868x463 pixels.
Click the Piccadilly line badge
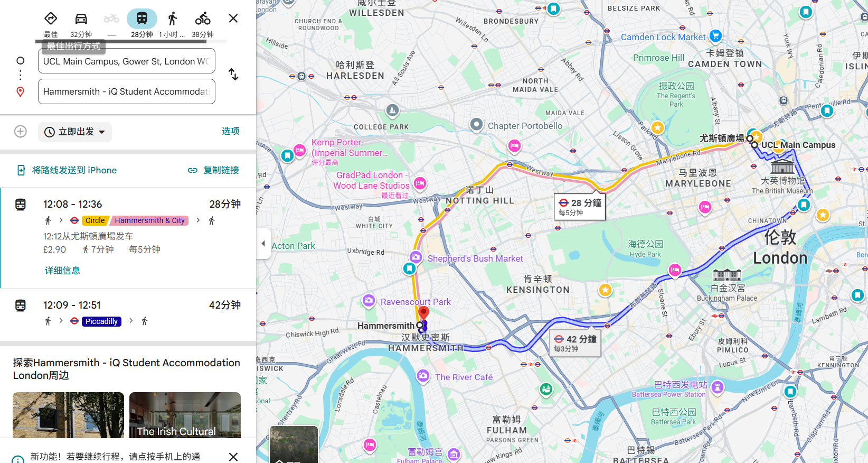pos(101,321)
